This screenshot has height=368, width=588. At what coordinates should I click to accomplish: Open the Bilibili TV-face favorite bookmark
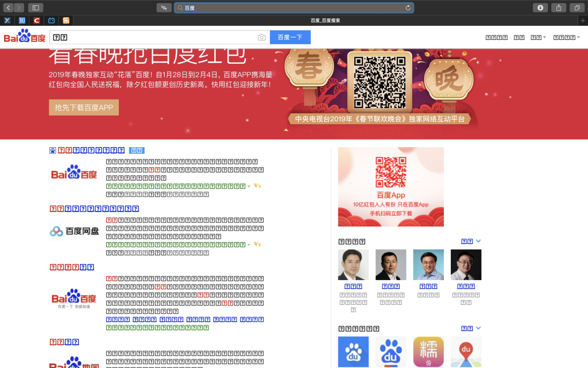coord(51,21)
